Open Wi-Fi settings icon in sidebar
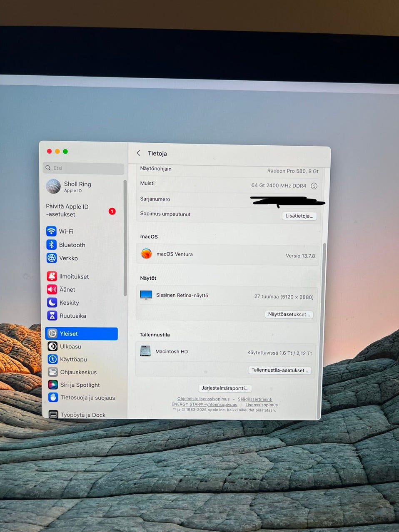The height and width of the screenshot is (532, 399). (x=51, y=231)
